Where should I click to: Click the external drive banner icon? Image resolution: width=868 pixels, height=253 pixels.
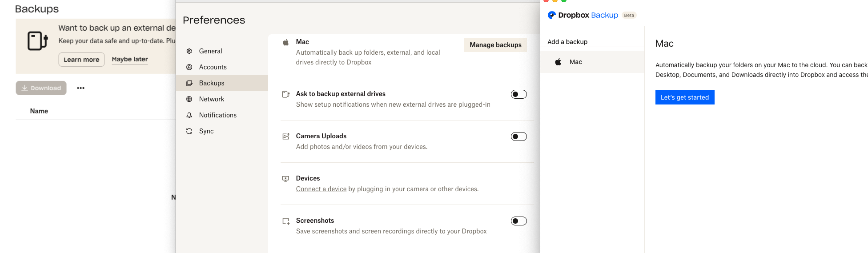[37, 41]
